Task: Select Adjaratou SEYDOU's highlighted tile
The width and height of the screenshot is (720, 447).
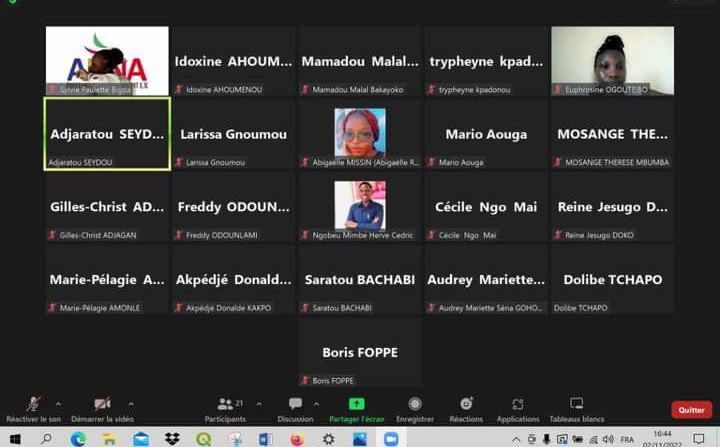Action: [x=107, y=134]
